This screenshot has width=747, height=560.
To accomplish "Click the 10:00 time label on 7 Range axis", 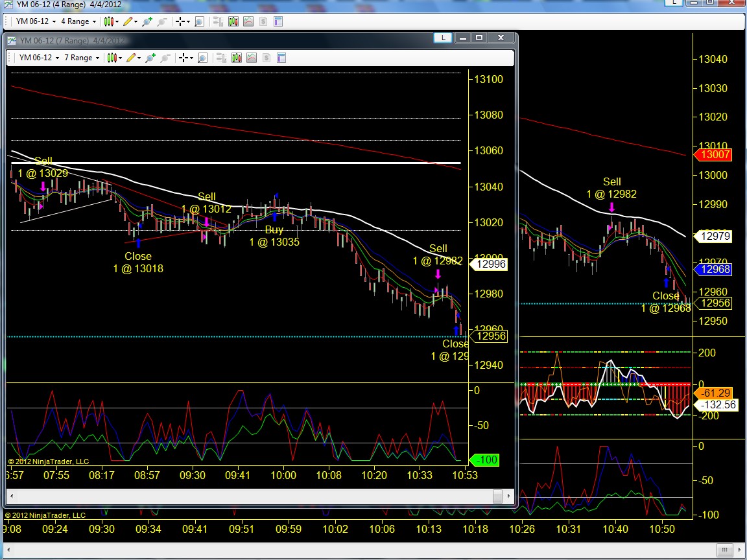I will point(283,475).
